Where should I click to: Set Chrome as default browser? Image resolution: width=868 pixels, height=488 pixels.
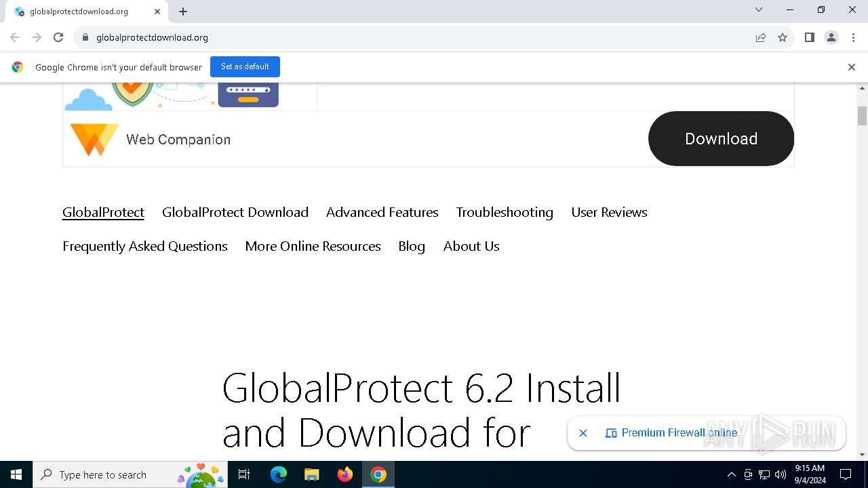[245, 66]
